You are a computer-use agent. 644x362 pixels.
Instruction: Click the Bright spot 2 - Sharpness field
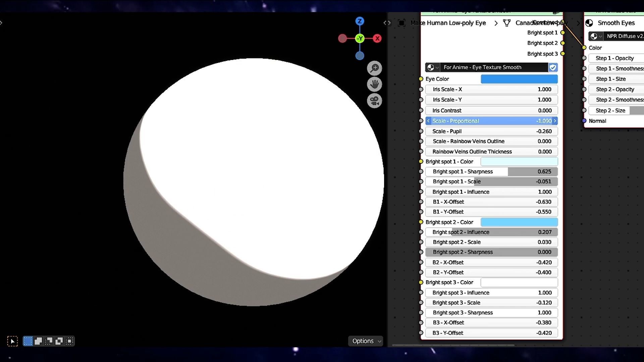491,252
